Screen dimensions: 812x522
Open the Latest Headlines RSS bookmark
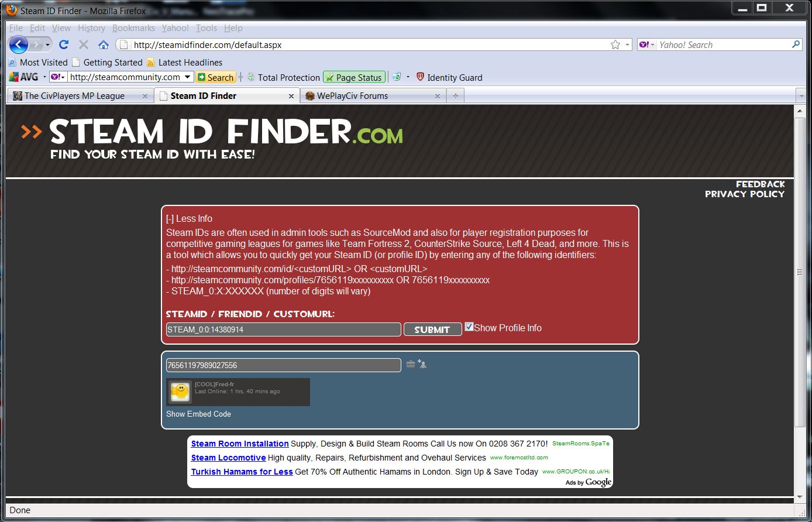click(184, 62)
